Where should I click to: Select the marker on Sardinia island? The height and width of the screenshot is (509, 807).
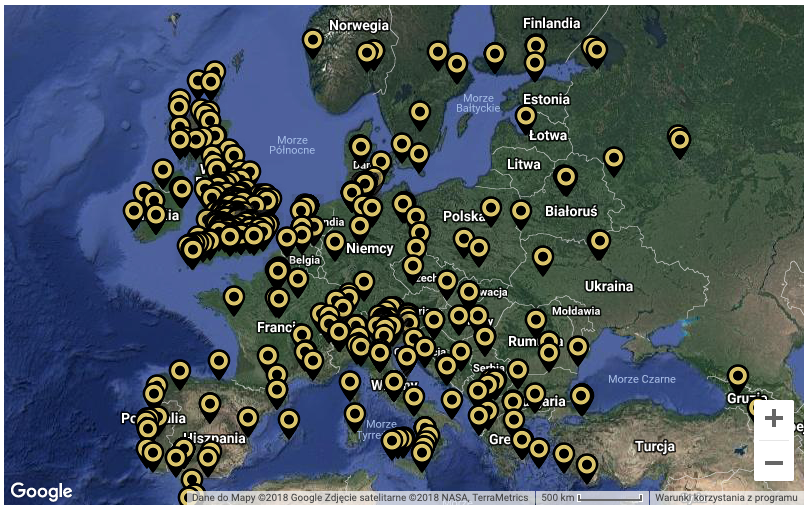pos(355,417)
